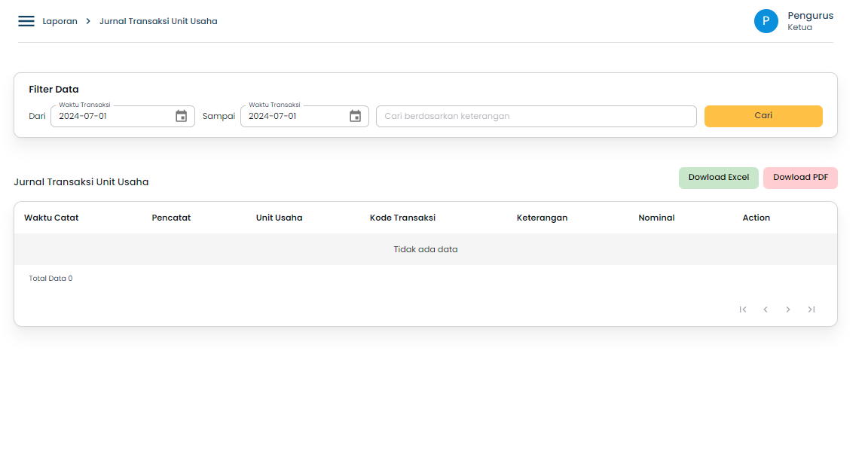Go to first page of table
This screenshot has height=451, width=868.
(743, 309)
